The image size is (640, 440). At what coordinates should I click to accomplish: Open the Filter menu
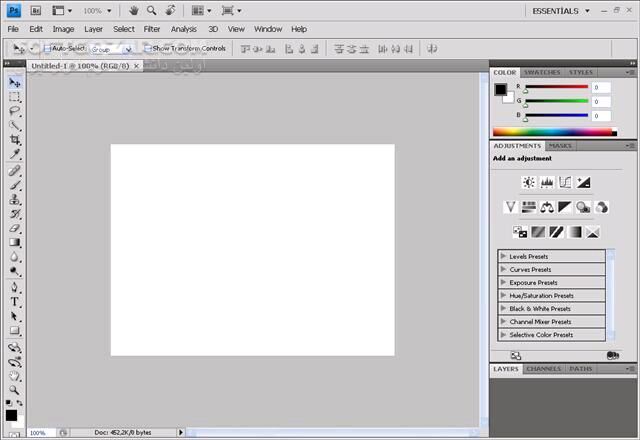(151, 29)
